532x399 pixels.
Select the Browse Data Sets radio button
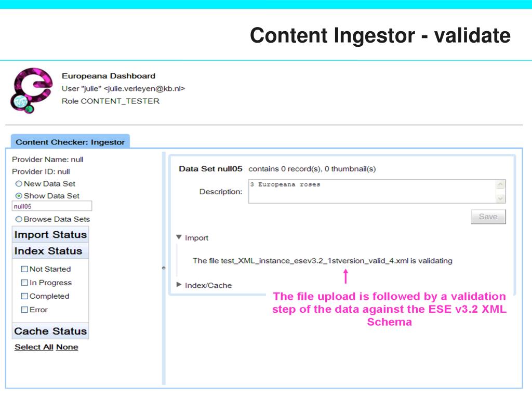pos(19,219)
